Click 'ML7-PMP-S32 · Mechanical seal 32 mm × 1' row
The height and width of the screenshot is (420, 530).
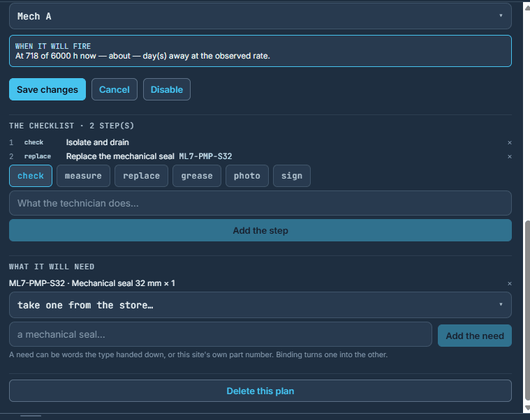click(x=260, y=283)
